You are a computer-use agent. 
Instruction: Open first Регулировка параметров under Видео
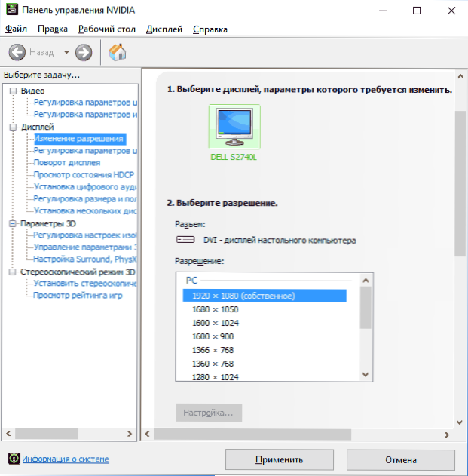pos(85,103)
